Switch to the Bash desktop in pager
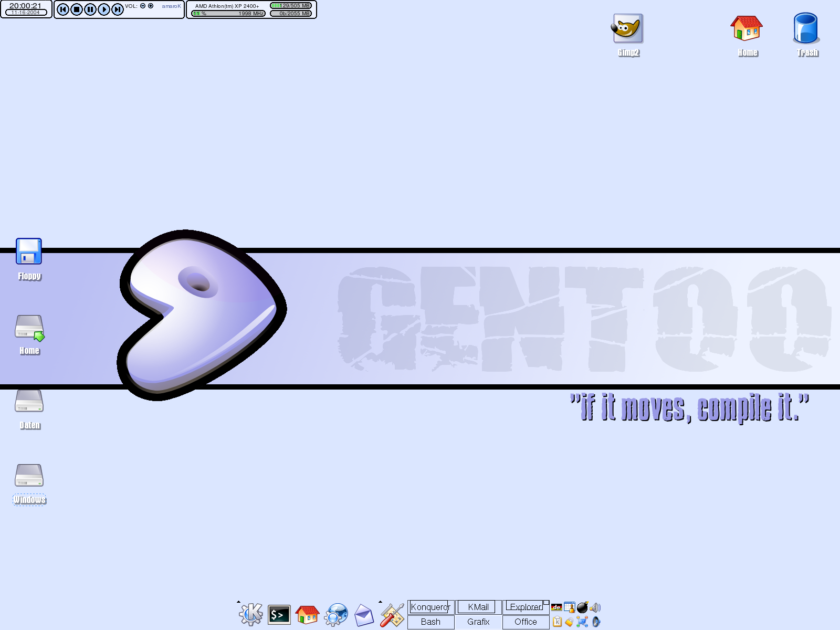The height and width of the screenshot is (630, 840). [430, 622]
